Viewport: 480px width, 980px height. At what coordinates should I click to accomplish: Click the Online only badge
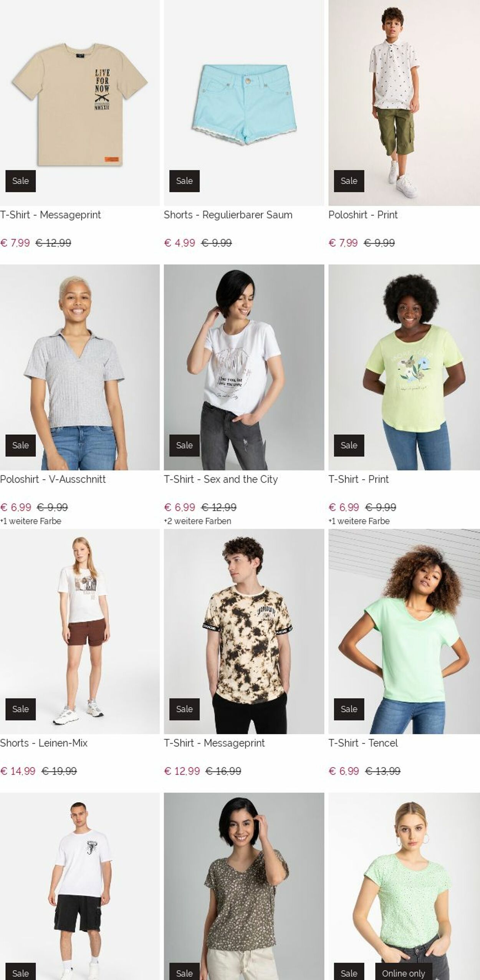pyautogui.click(x=404, y=972)
